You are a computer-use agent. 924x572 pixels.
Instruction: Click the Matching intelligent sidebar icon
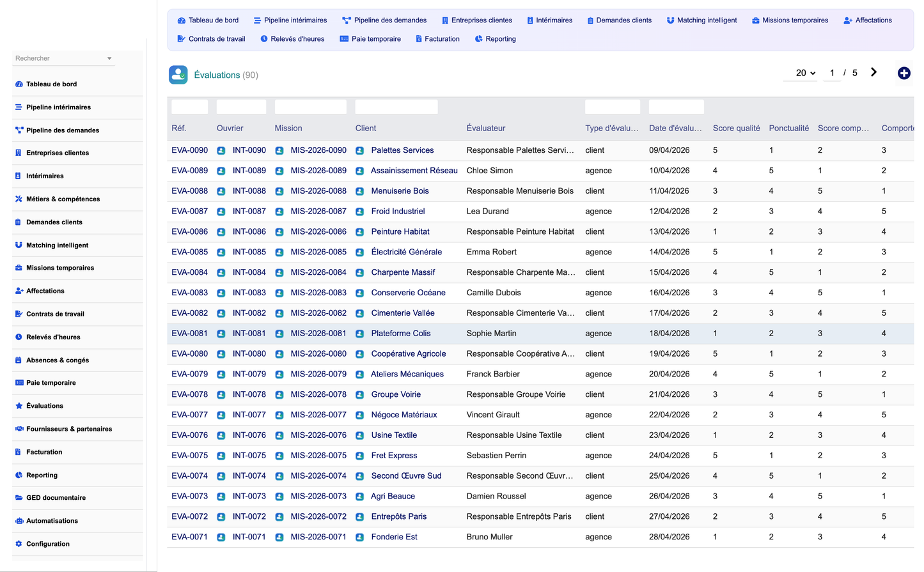click(19, 245)
